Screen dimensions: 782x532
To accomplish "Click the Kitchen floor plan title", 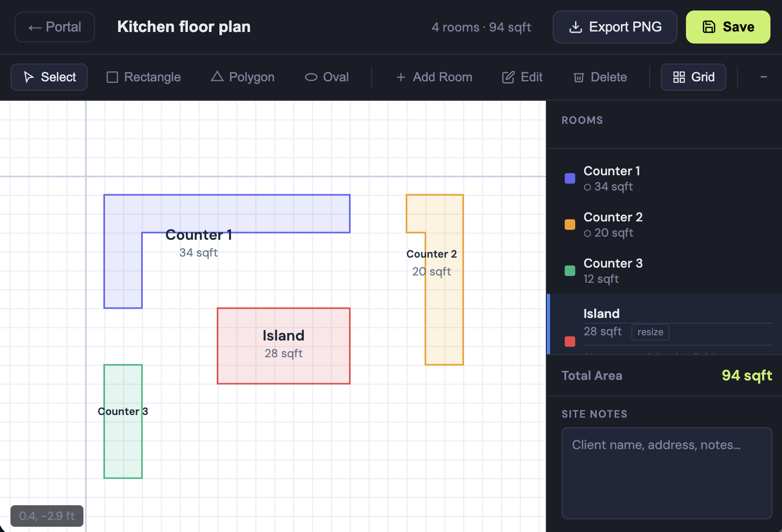I will click(x=184, y=27).
